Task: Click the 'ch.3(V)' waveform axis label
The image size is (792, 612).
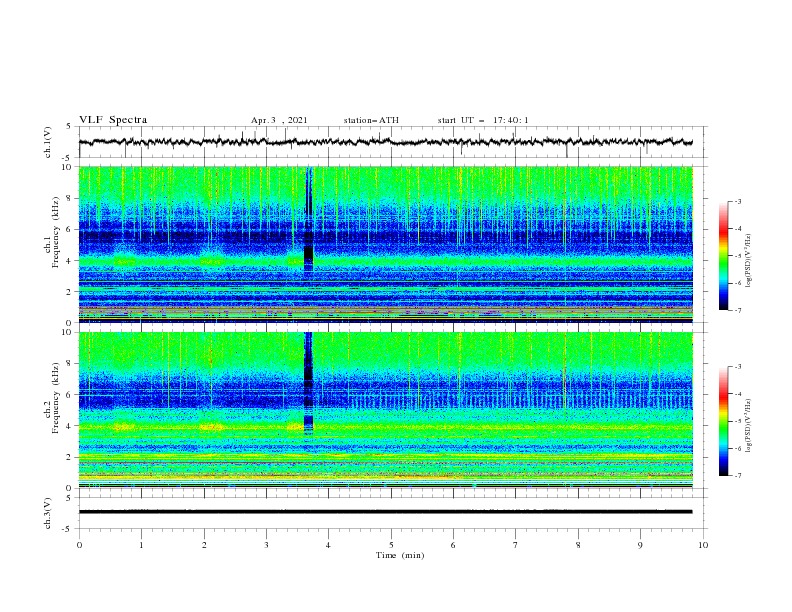Action: click(48, 513)
